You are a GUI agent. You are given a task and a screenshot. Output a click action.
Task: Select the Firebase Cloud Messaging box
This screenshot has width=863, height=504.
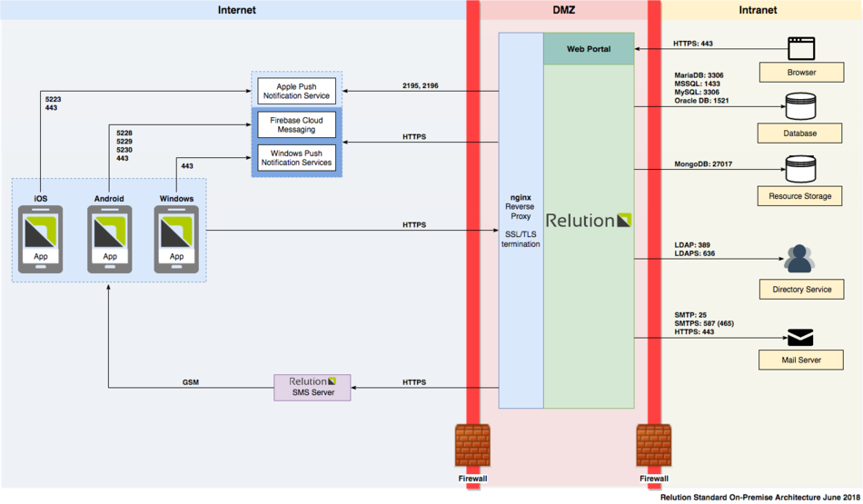coord(297,125)
